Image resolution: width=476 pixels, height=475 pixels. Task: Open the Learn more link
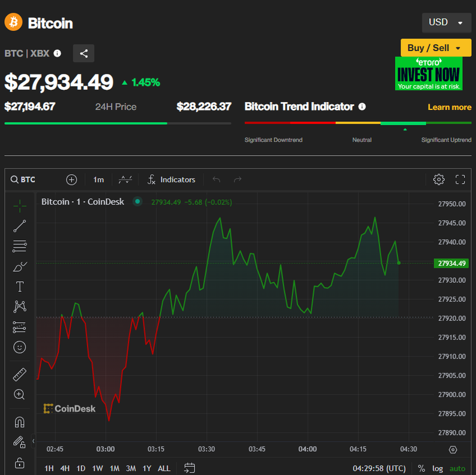point(449,107)
